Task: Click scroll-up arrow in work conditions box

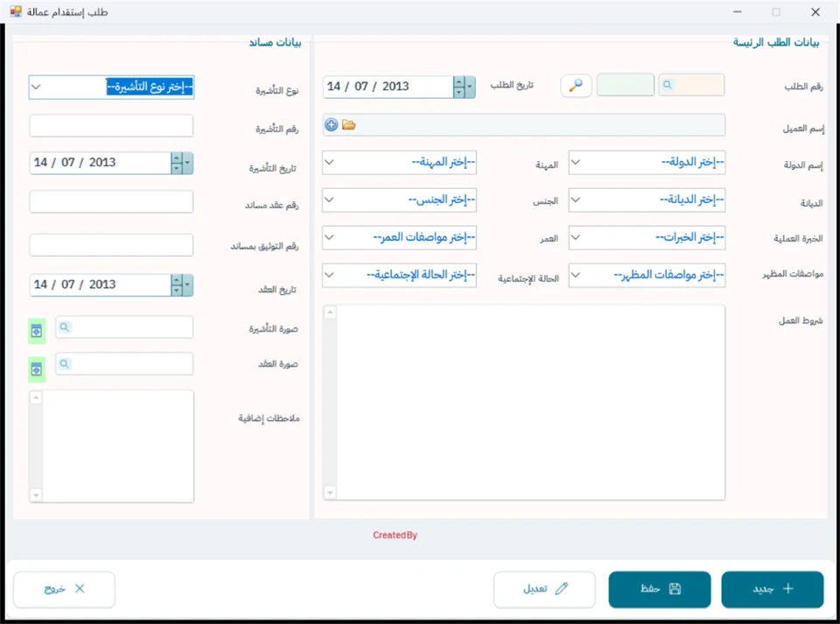Action: (330, 312)
